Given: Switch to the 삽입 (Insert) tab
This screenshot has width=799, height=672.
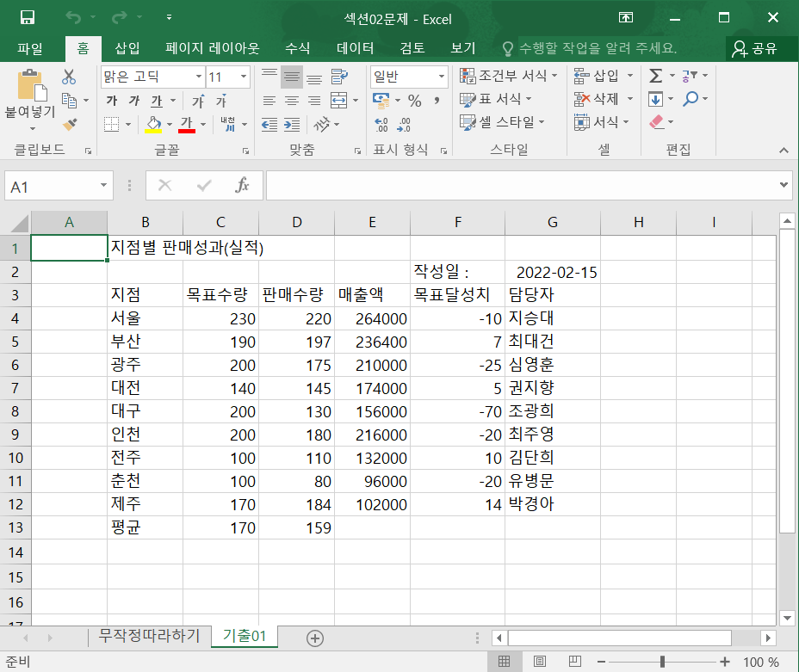Looking at the screenshot, I should (x=127, y=49).
